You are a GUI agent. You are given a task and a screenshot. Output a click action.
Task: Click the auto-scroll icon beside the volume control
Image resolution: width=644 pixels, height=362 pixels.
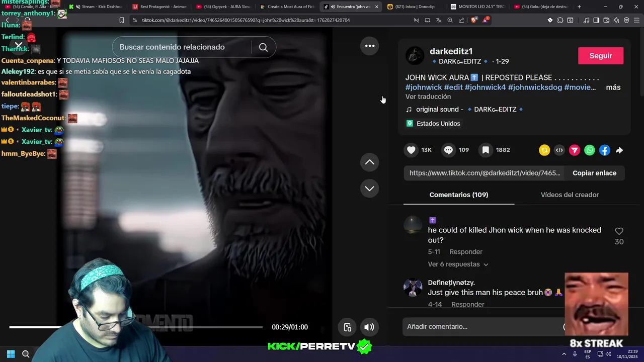[347, 327]
